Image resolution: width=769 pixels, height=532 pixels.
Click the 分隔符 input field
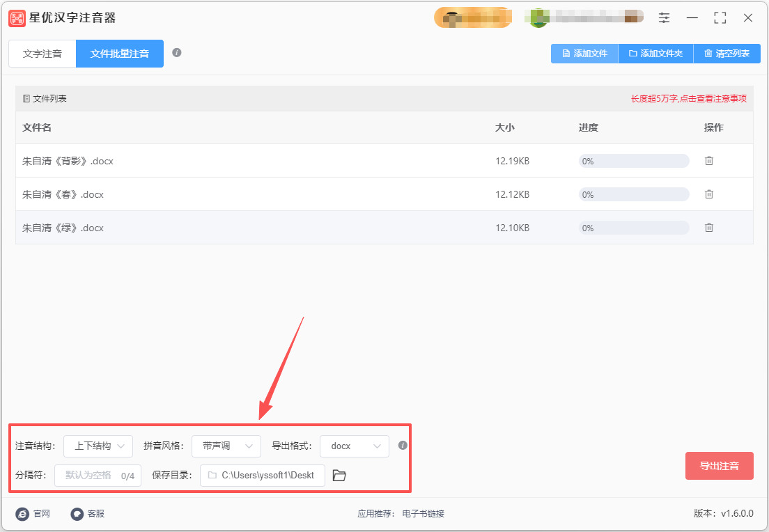98,476
